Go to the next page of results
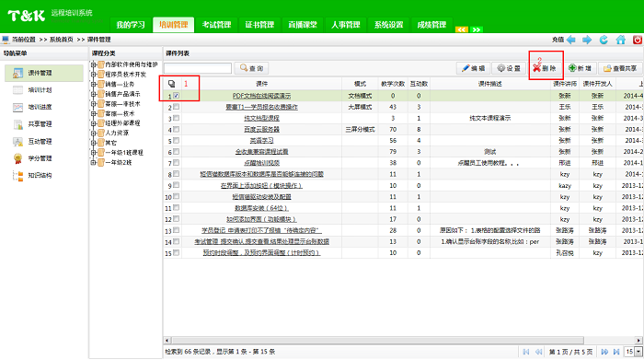The height and width of the screenshot is (360, 644). (604, 352)
